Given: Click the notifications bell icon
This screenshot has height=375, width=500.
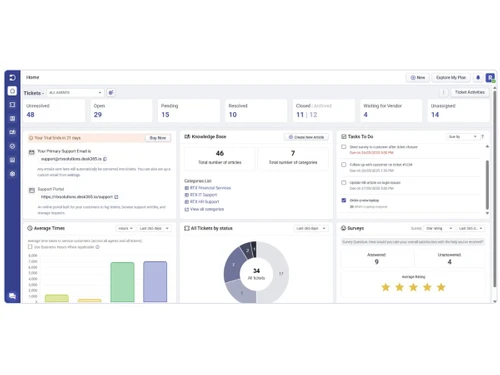Looking at the screenshot, I should click(478, 77).
